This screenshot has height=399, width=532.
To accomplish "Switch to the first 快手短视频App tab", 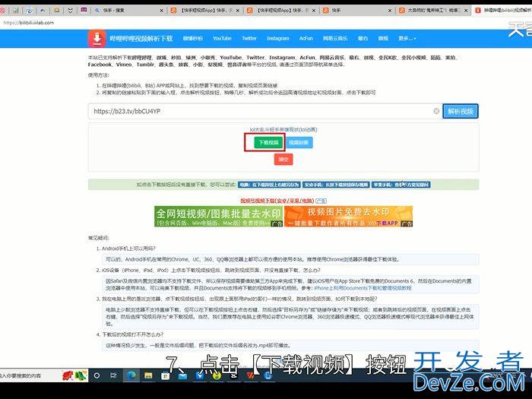I will click(x=205, y=11).
